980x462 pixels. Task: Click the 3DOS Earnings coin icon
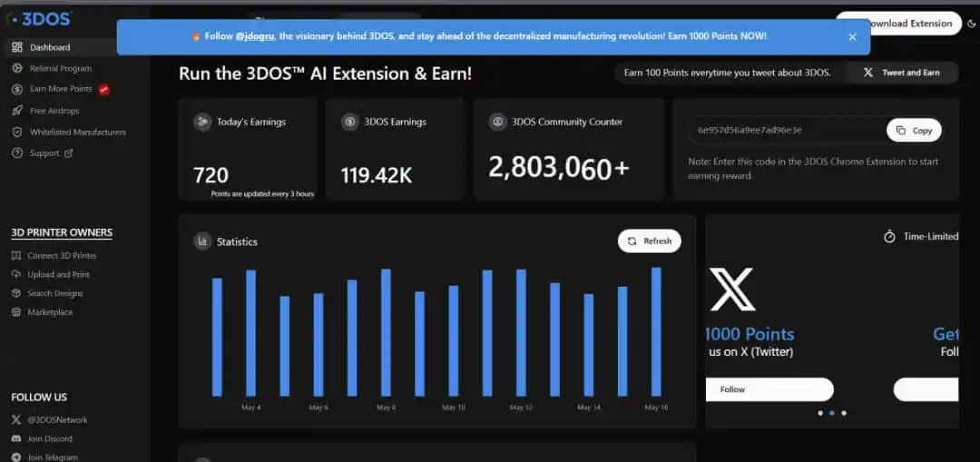(349, 122)
